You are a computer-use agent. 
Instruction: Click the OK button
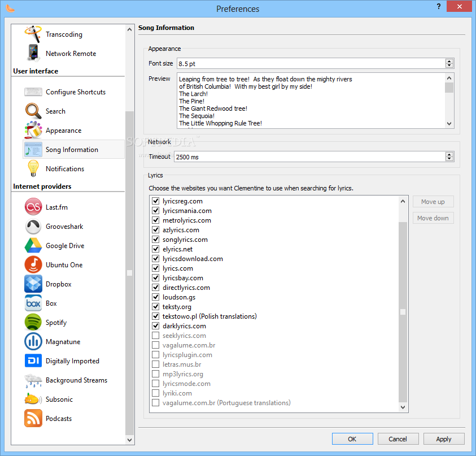point(352,438)
